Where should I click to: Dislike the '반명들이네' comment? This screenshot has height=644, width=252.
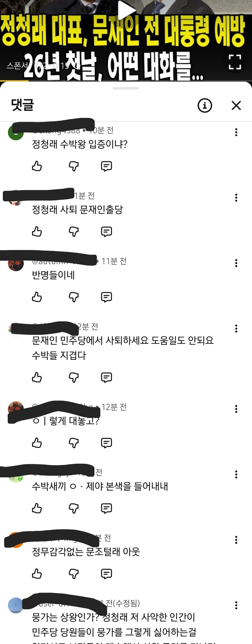[73, 297]
